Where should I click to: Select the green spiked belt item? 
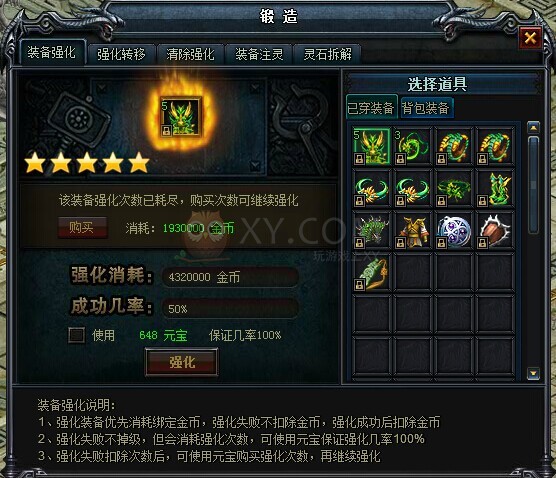coord(372,231)
